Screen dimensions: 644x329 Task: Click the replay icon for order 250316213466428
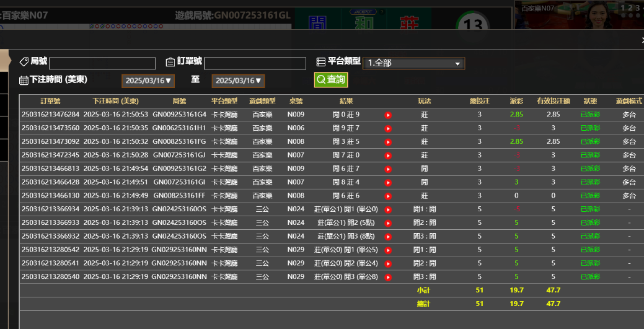pyautogui.click(x=388, y=183)
